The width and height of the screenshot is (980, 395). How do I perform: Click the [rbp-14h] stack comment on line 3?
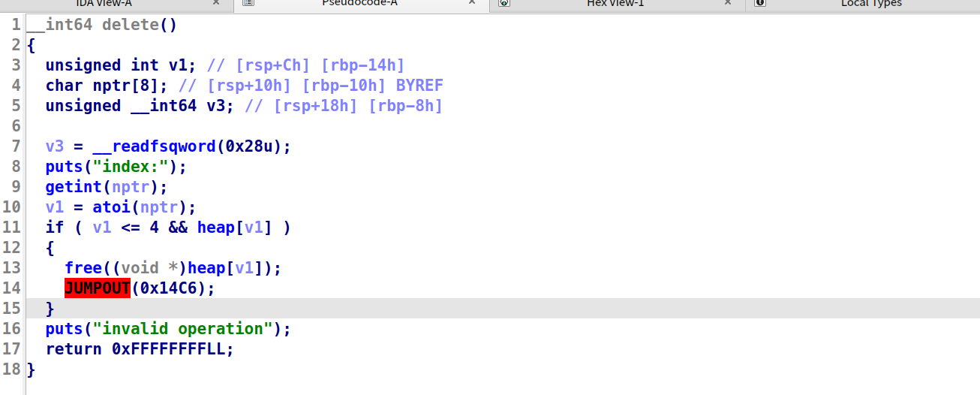pyautogui.click(x=363, y=65)
